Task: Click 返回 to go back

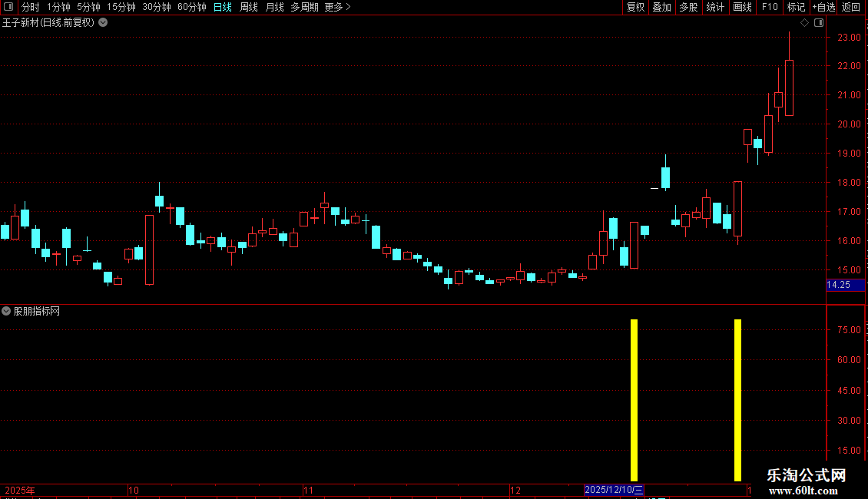Action: (x=851, y=7)
